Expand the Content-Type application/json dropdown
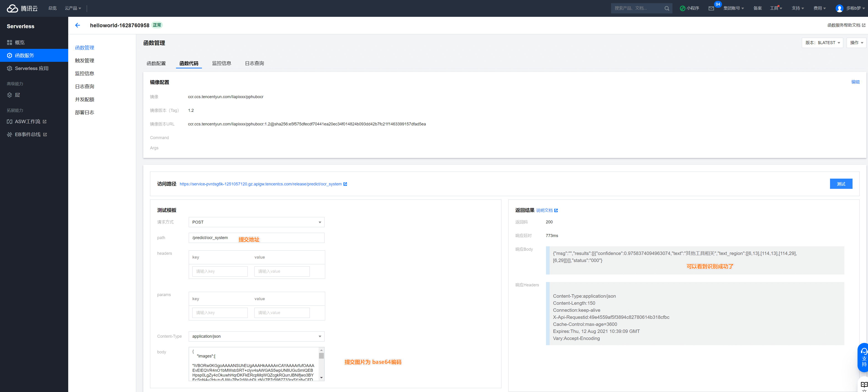This screenshot has height=392, width=868. pyautogui.click(x=256, y=336)
